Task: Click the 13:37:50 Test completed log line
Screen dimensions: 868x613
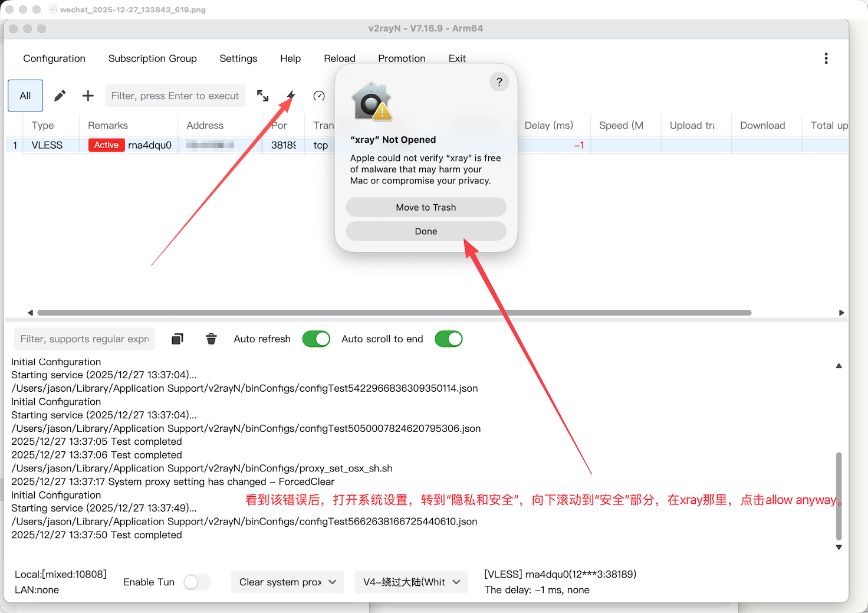Action: pos(97,535)
